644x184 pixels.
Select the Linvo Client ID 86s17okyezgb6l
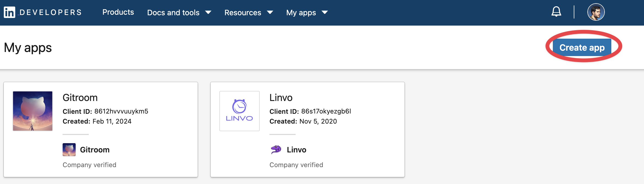pyautogui.click(x=326, y=111)
